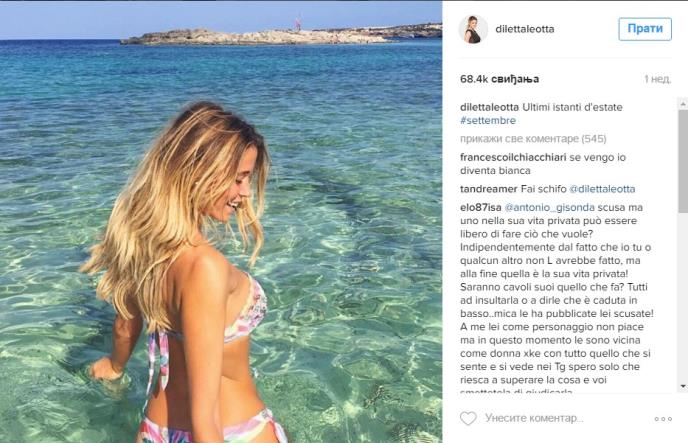Open tandreamer commenter profile
Screen dimensions: 688x443
pyautogui.click(x=489, y=189)
